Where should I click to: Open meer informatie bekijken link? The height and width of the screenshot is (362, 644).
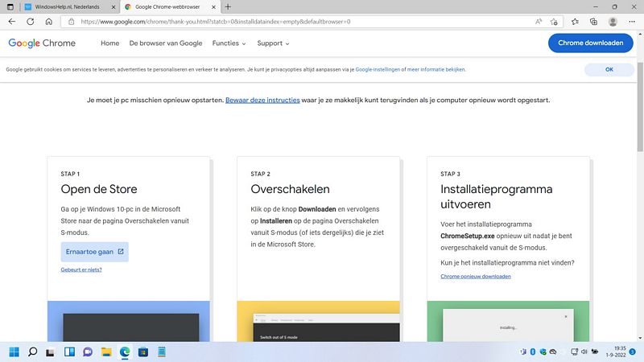[x=436, y=70]
